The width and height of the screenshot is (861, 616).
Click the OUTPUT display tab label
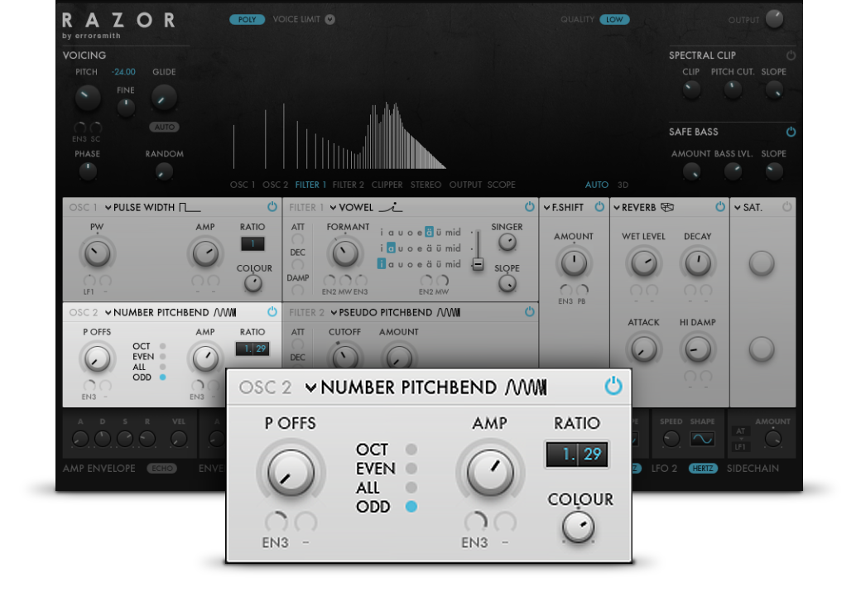[465, 185]
